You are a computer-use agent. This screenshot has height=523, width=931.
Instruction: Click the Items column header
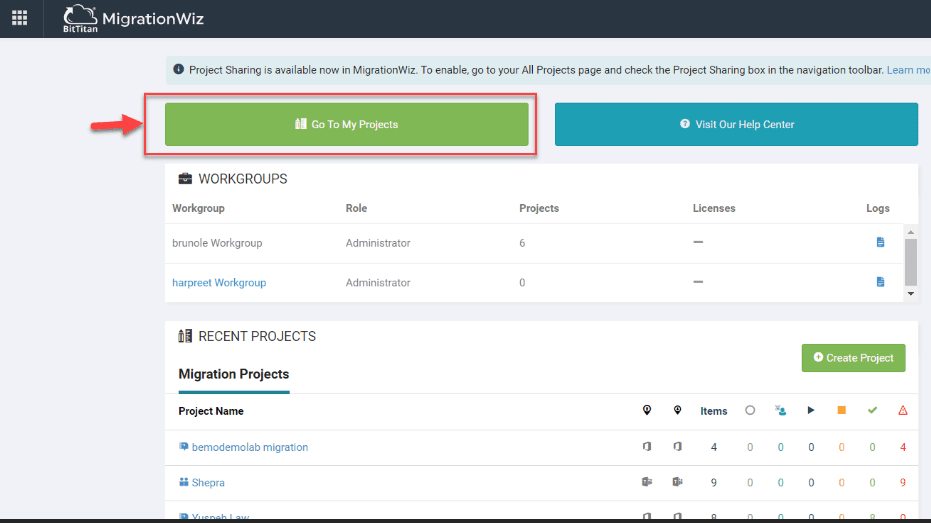tap(714, 411)
